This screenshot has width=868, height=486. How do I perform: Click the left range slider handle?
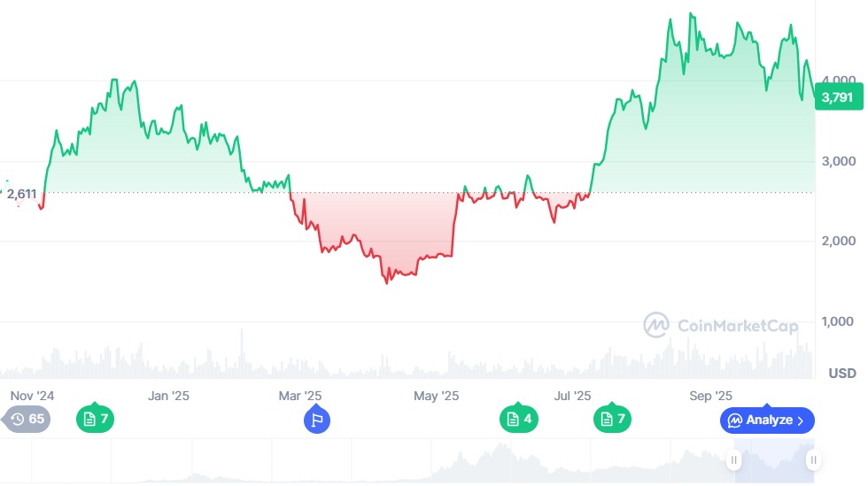point(734,459)
